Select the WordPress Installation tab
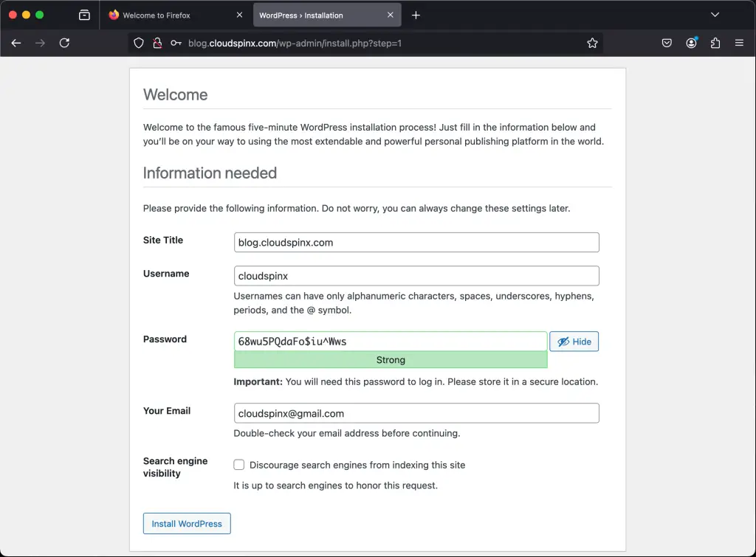 click(x=317, y=14)
